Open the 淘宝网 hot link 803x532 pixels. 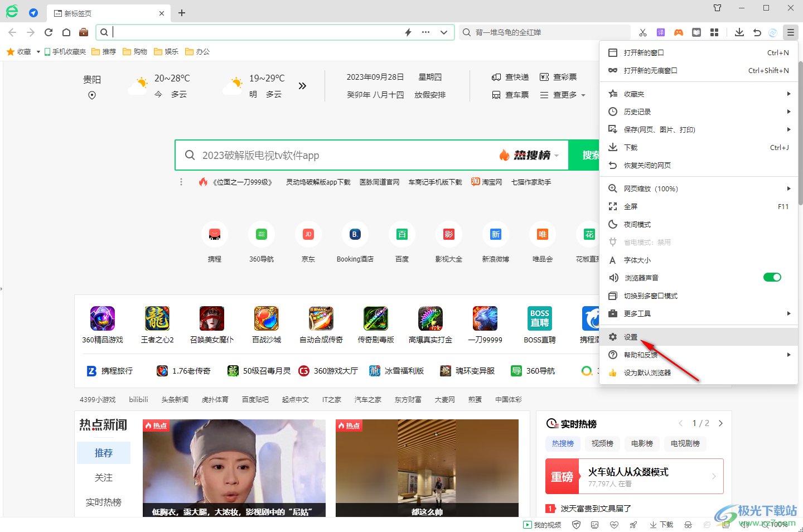coord(487,182)
